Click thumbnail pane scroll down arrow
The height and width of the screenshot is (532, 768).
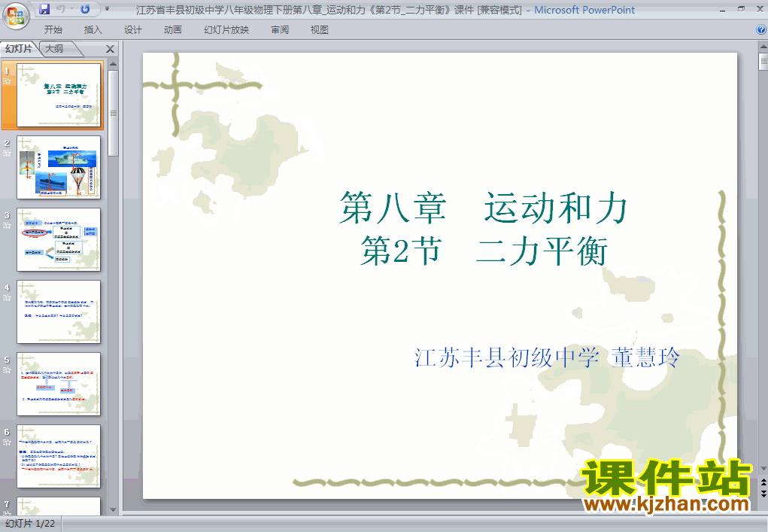[x=113, y=510]
